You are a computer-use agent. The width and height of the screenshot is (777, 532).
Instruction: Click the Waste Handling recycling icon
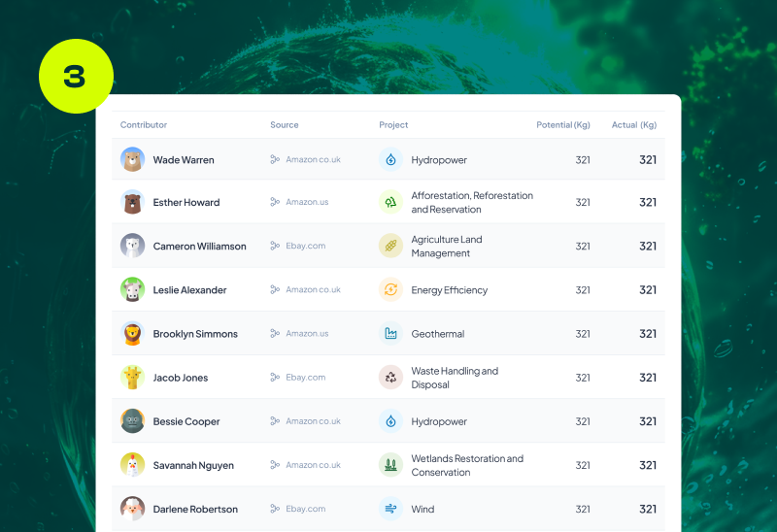(390, 377)
